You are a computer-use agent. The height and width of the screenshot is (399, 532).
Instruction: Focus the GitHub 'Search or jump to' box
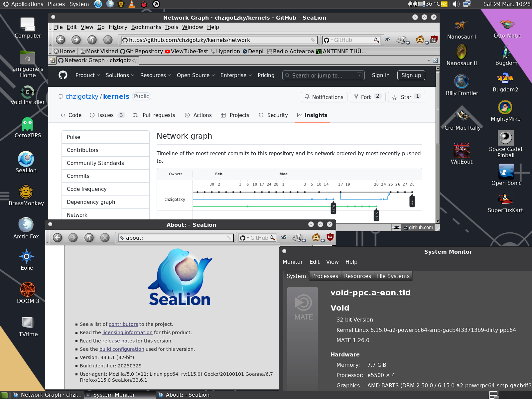[323, 75]
